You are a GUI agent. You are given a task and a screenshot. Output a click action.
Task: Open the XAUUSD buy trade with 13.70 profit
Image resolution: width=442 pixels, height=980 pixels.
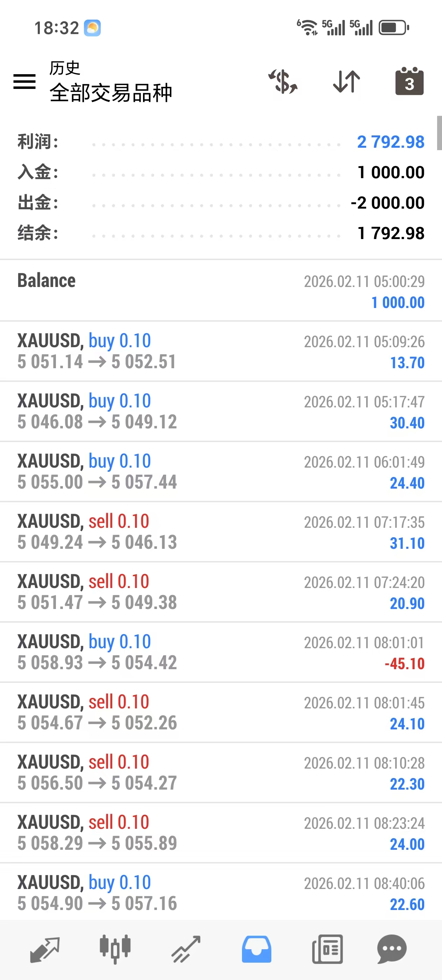[x=221, y=351]
